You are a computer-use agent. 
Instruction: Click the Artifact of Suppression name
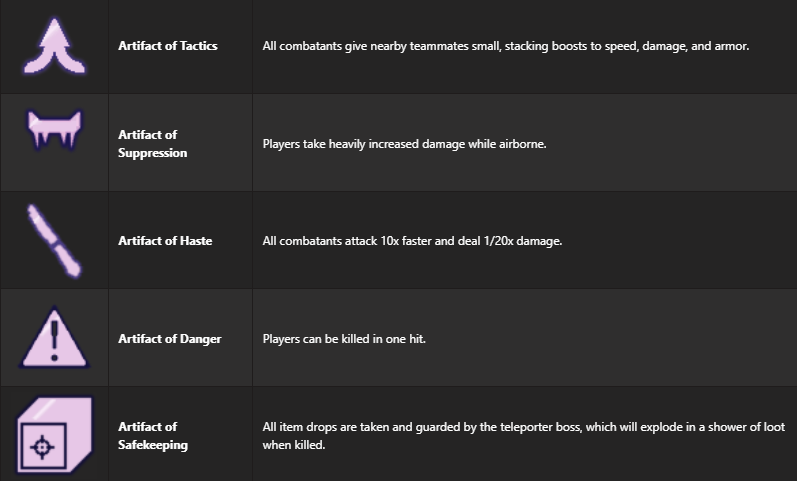(152, 144)
